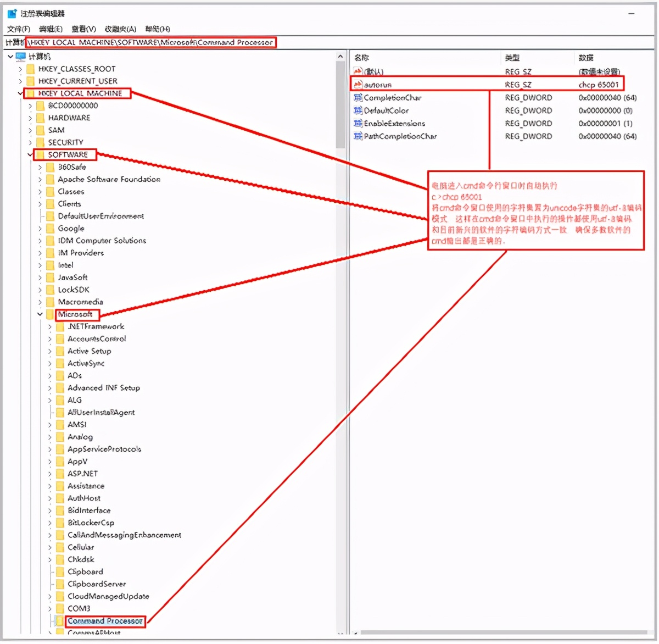
Task: Select the AccountsControl key
Action: tap(97, 339)
